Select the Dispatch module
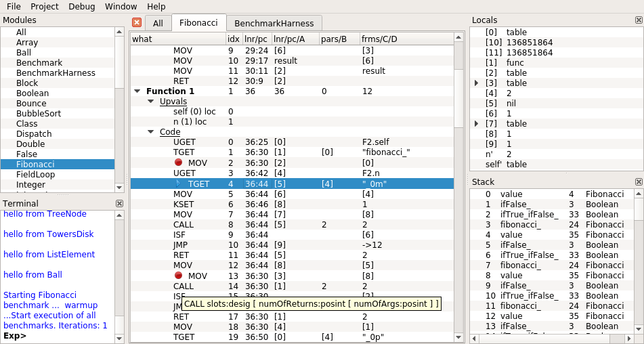Screen dimensions: 644x344 [58, 134]
